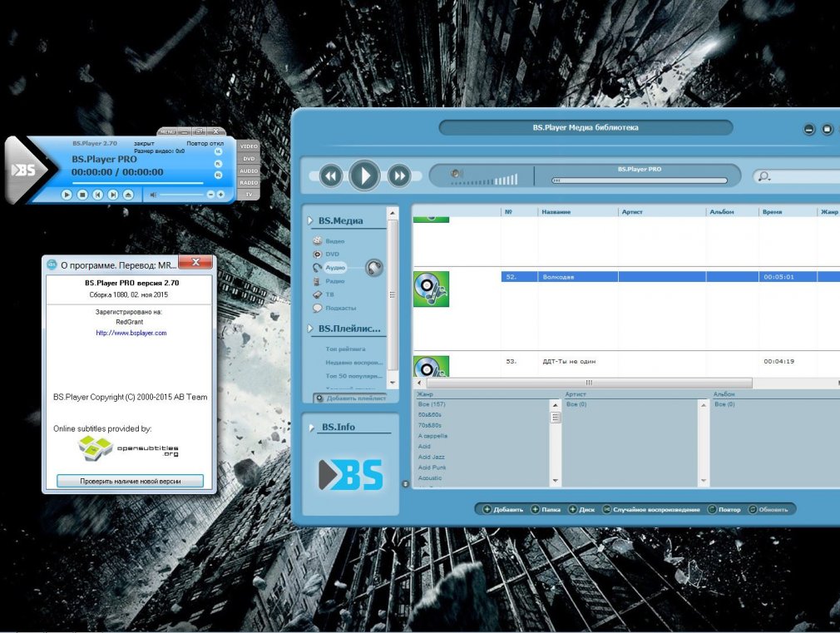Open the MENU button on the small player
Screen dimensions: 840x633
167,131
